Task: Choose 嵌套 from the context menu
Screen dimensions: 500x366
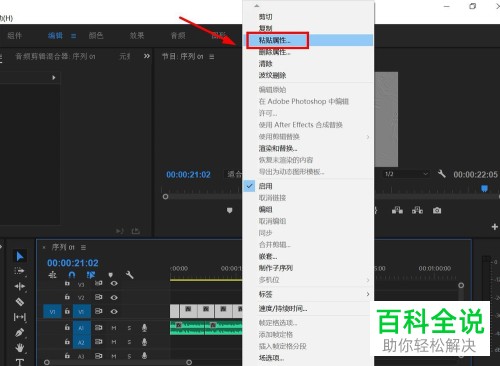Action: coord(308,256)
